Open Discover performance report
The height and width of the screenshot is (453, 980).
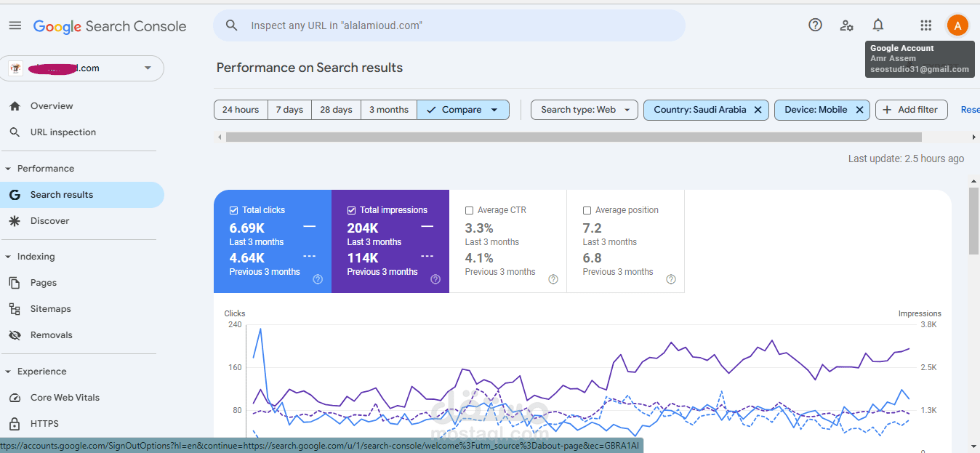tap(82, 221)
